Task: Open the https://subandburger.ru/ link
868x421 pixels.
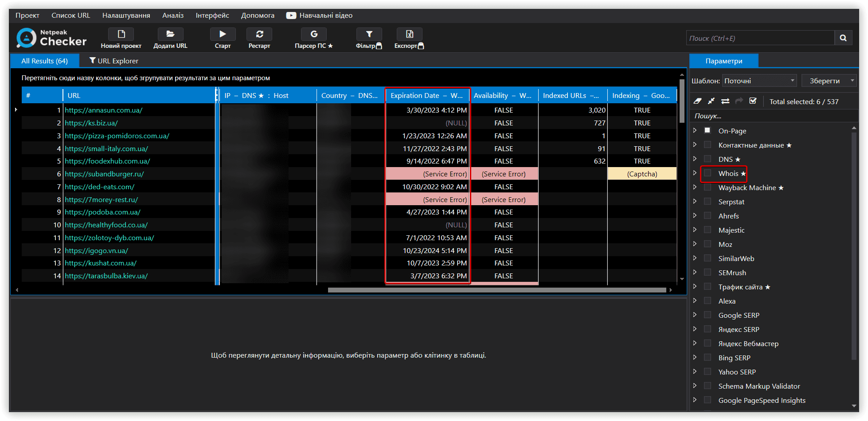Action: (104, 174)
